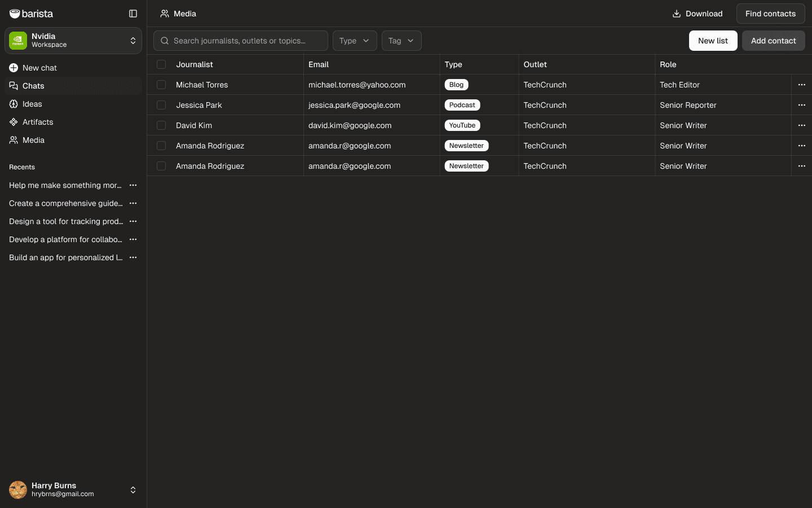Open the Type filter dropdown

click(x=354, y=41)
